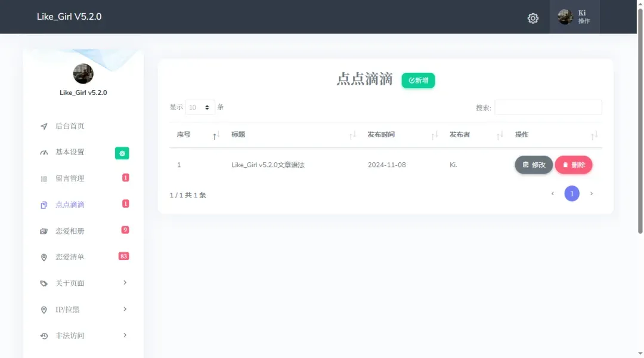The image size is (644, 358).
Task: Click the 修改 button for Like_Girl v5.2.0文章语法
Action: tap(534, 165)
